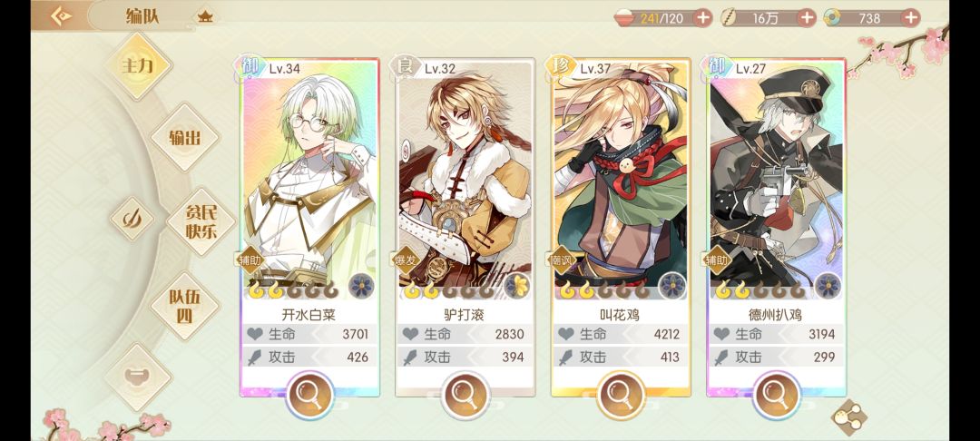Open the crown icon beside 编队
Image resolution: width=980 pixels, height=441 pixels.
[205, 17]
